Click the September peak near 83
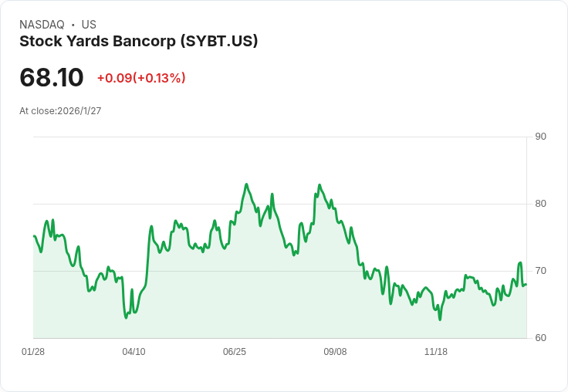 (x=319, y=184)
